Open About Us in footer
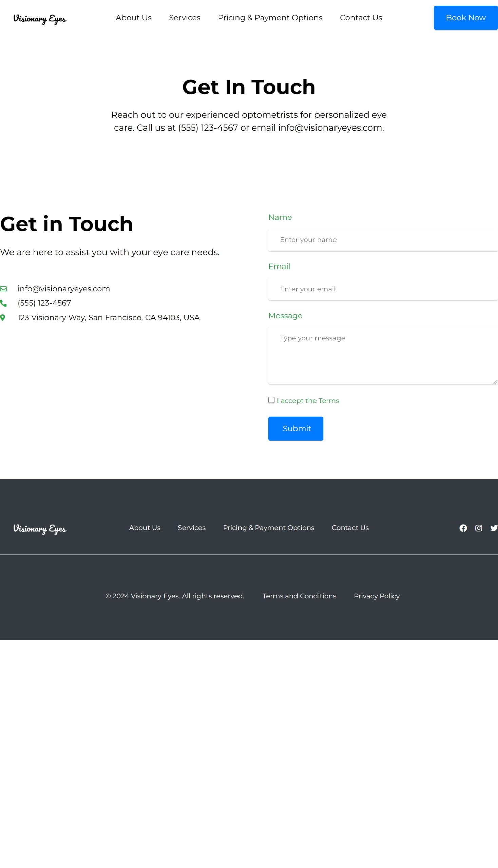 tap(145, 528)
